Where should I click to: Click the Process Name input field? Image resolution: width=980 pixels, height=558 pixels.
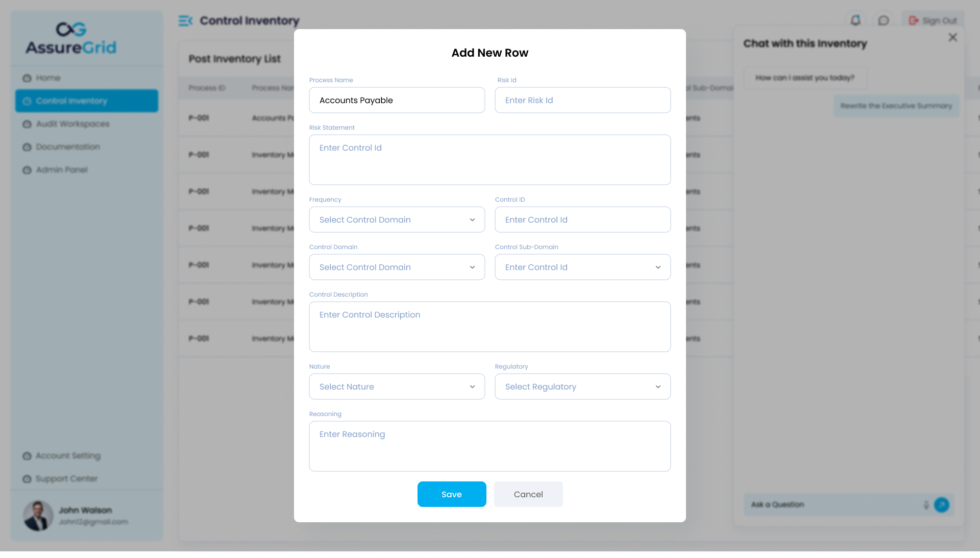coord(397,100)
